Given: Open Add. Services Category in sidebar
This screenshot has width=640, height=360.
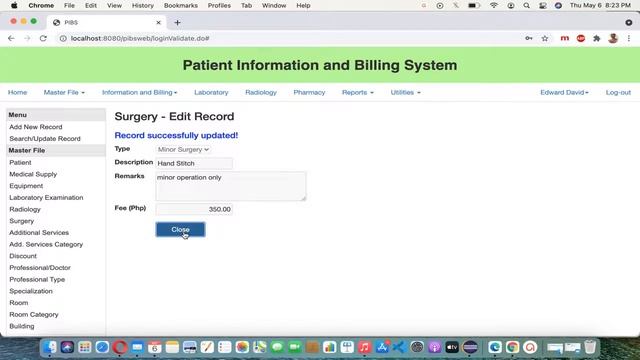Looking at the screenshot, I should (x=46, y=244).
